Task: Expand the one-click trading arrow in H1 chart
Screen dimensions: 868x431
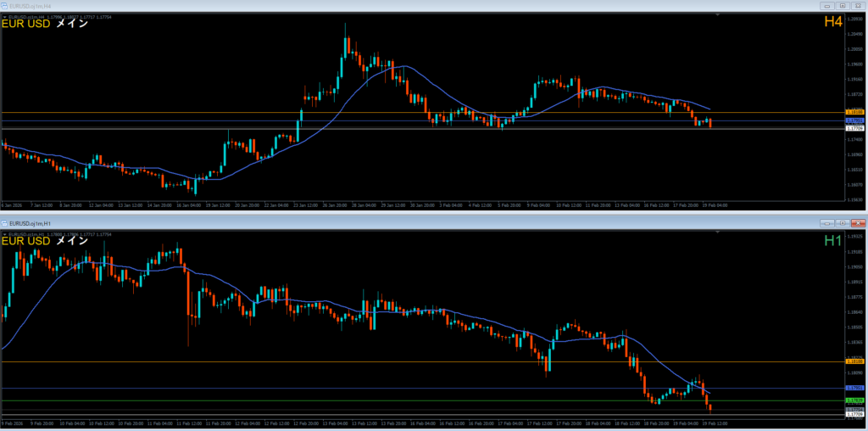Action: click(5, 234)
